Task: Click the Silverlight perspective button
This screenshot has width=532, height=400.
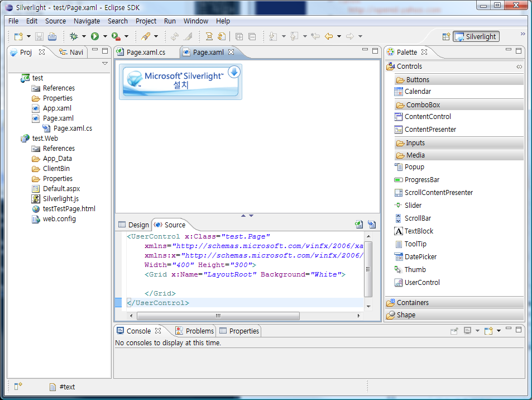Action: (x=476, y=37)
